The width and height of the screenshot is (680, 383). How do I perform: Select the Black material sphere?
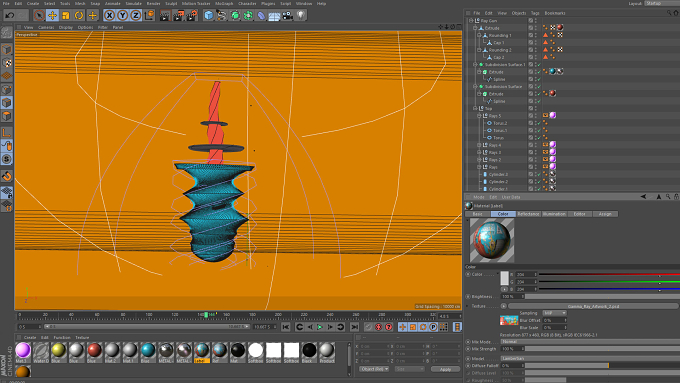[x=309, y=350]
